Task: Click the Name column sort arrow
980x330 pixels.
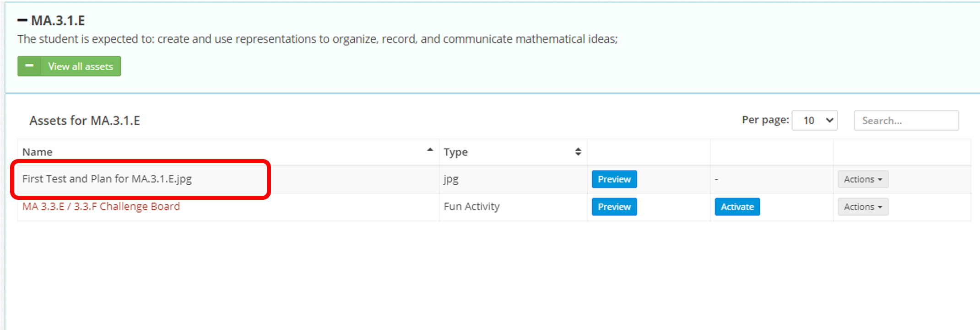Action: [429, 150]
